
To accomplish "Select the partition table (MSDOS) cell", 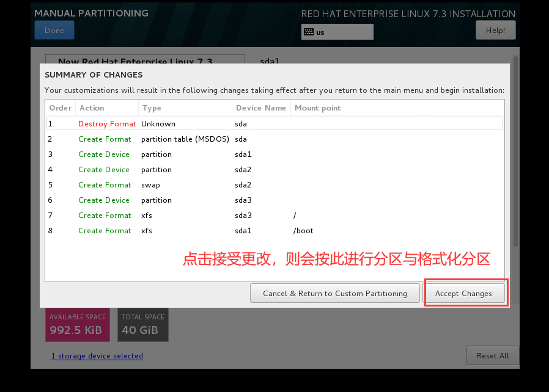I will 185,139.
